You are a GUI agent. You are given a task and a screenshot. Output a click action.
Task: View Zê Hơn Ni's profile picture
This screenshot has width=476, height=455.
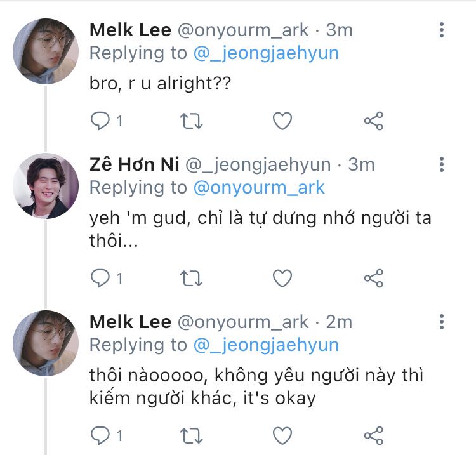point(46,186)
